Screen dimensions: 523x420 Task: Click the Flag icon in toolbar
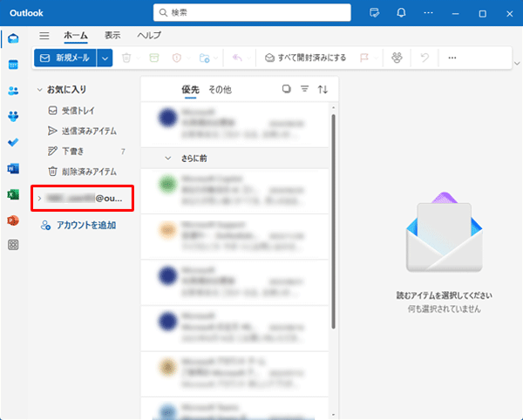pyautogui.click(x=364, y=58)
